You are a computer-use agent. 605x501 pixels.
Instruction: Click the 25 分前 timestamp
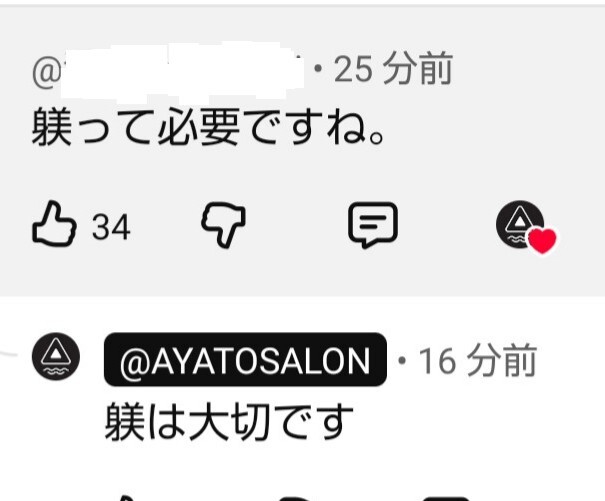(393, 69)
